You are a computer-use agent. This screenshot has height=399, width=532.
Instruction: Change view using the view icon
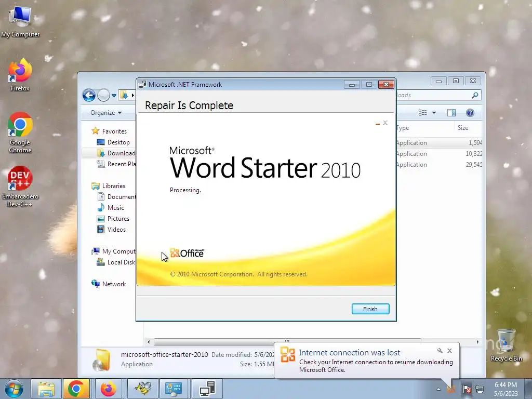423,113
